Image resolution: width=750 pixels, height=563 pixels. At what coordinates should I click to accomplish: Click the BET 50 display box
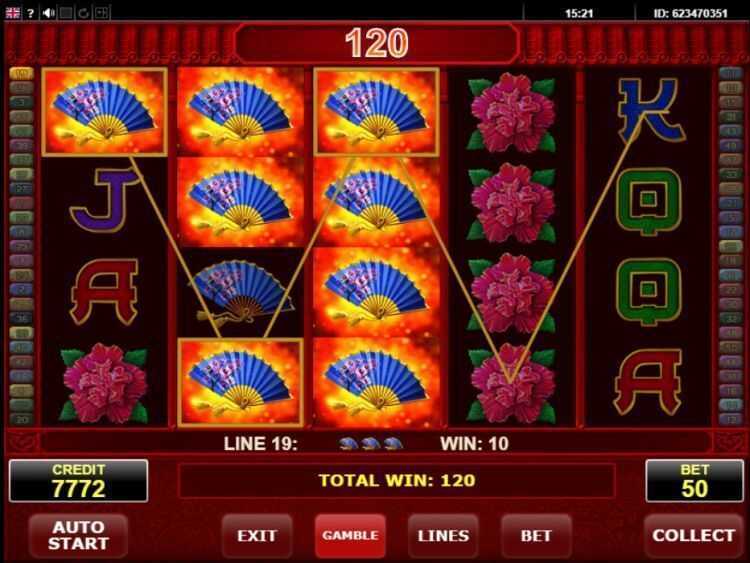point(695,481)
